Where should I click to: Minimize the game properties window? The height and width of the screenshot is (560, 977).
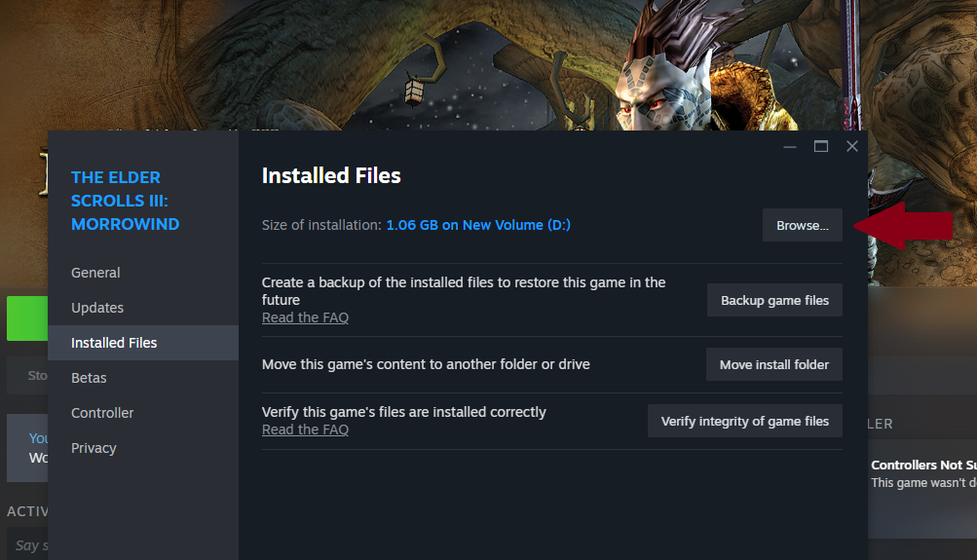pos(790,147)
